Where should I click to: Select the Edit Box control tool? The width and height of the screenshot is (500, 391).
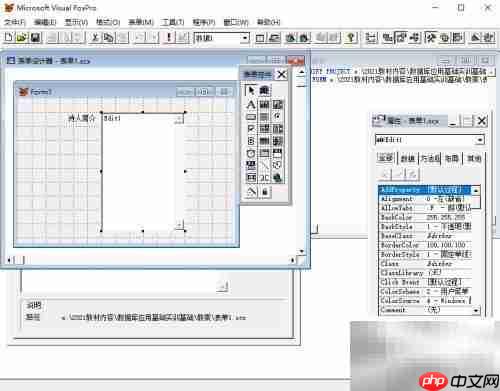(277, 105)
